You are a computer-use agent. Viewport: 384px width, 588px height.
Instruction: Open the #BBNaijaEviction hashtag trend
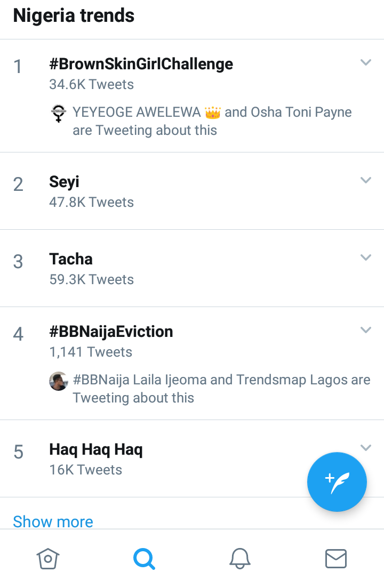(x=111, y=332)
